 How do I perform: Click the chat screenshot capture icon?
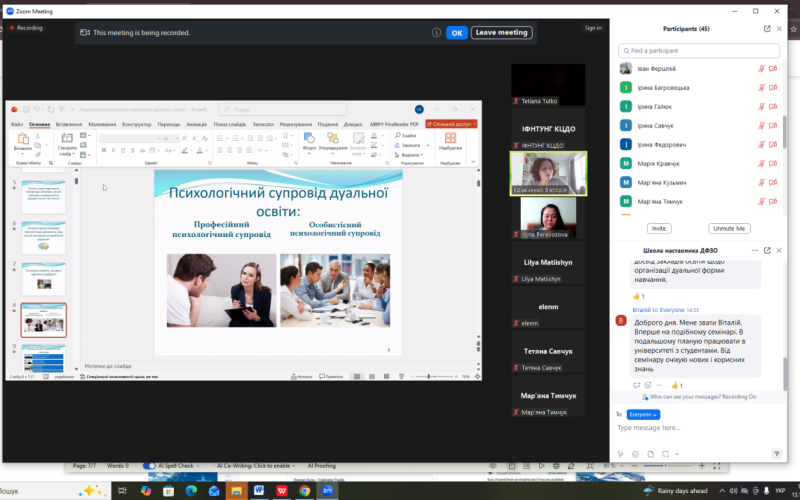[665, 454]
